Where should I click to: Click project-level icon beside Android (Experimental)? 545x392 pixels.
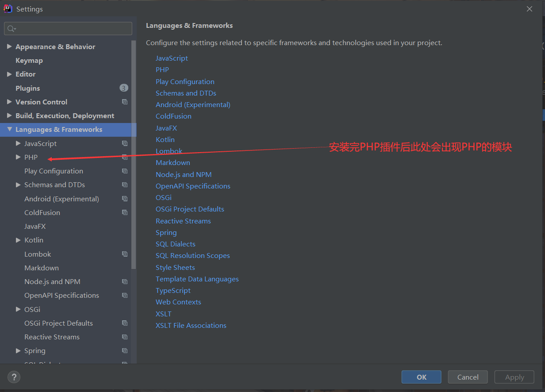point(125,199)
